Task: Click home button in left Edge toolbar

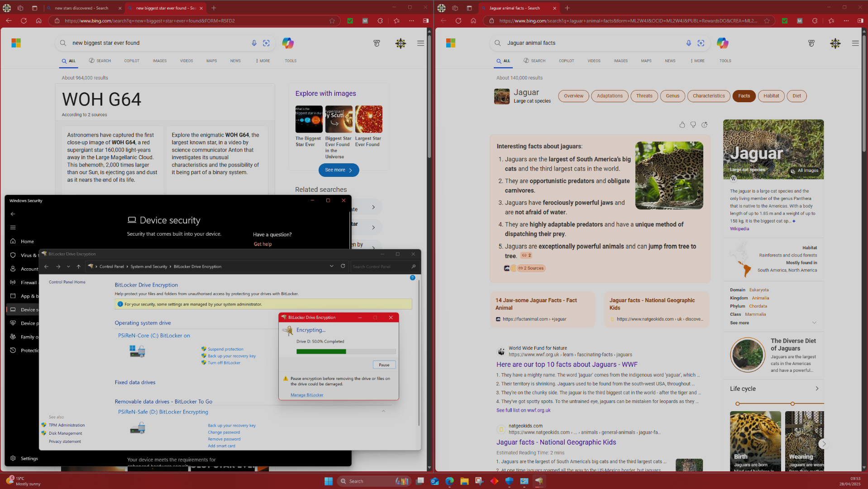Action: click(x=38, y=20)
